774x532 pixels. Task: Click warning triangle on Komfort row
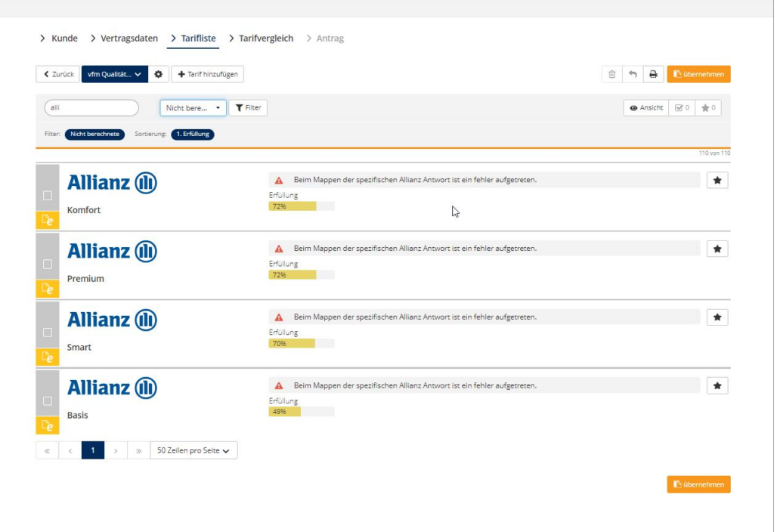pos(279,180)
